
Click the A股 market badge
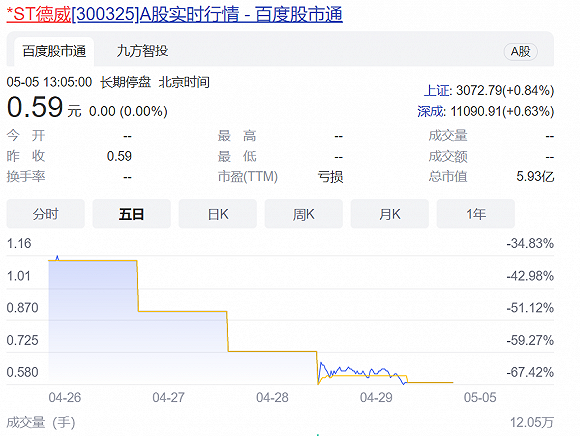pyautogui.click(x=520, y=51)
